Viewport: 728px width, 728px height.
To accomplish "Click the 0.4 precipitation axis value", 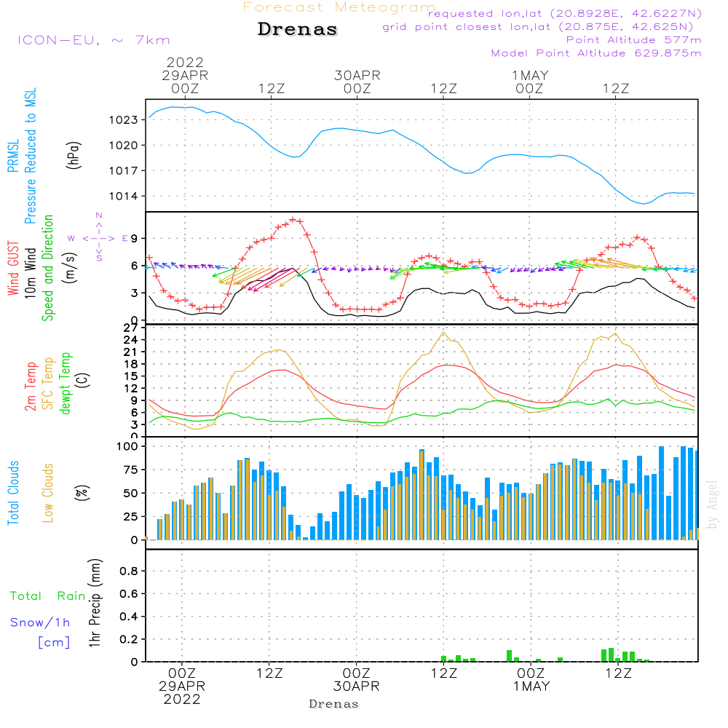I will 129,617.
